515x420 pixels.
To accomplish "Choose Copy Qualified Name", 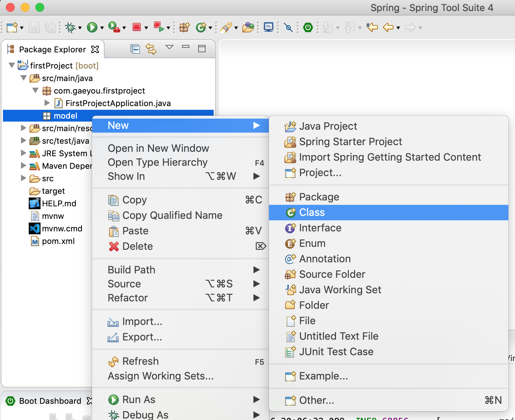I will pos(181,216).
